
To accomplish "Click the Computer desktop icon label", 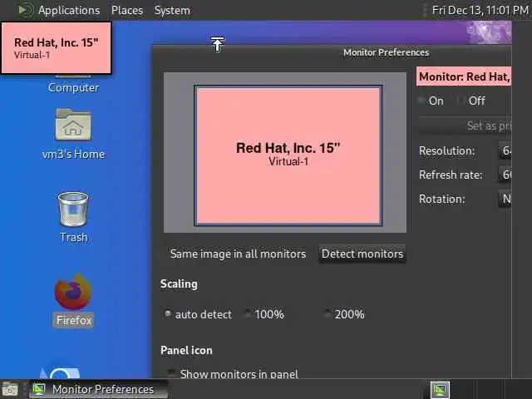I will pyautogui.click(x=74, y=87).
